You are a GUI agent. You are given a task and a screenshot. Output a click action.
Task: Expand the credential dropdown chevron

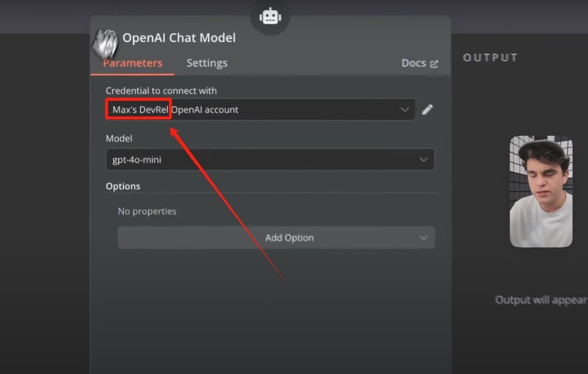click(405, 110)
